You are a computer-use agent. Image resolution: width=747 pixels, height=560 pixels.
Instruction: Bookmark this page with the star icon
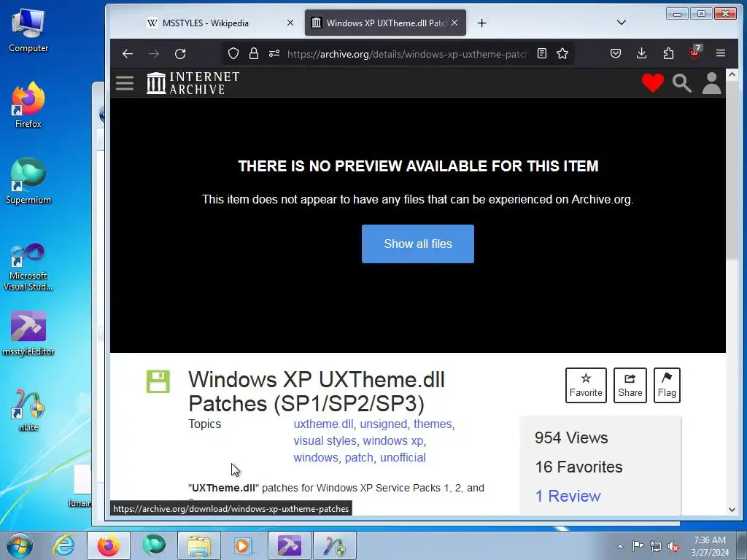(x=562, y=53)
